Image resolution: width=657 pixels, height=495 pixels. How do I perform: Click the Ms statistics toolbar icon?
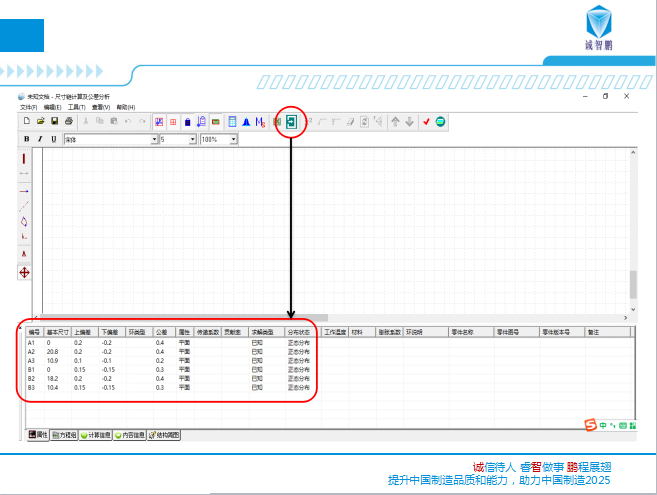(x=260, y=122)
